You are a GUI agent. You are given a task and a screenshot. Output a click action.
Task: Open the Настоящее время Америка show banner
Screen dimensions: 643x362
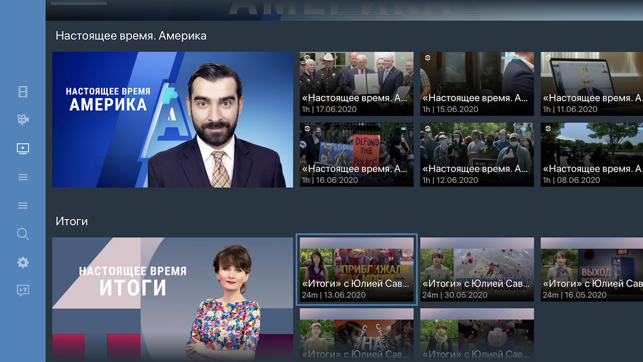coord(173,120)
